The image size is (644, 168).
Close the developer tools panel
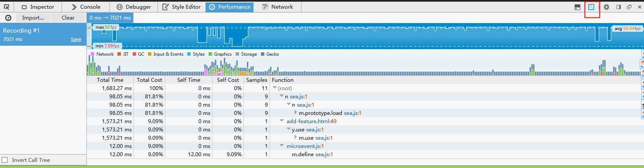640,7
